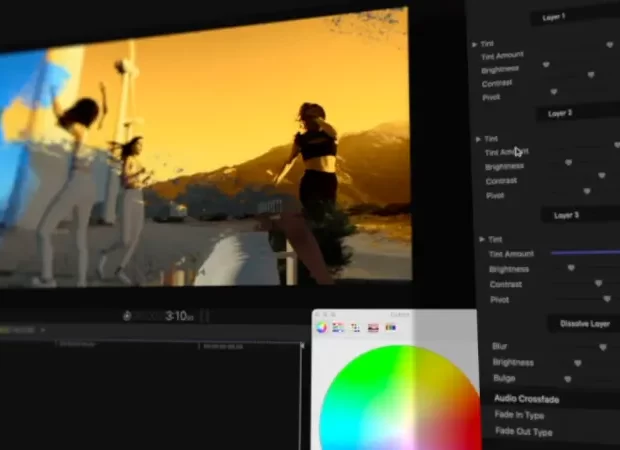Expand the Tint row under Layer 2
Screen dimensions: 620x450
pos(478,139)
